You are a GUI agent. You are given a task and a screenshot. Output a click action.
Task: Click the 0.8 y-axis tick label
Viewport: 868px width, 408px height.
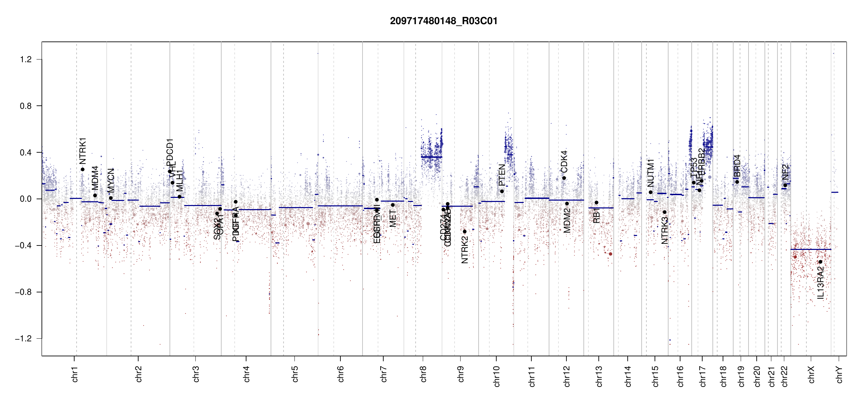tap(26, 106)
